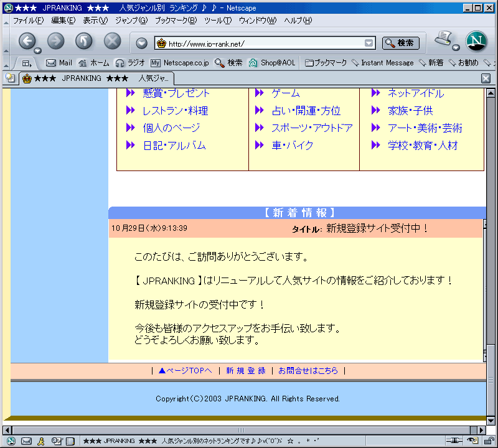Follow the ▲ページTOPへ link
The image size is (498, 448).
coord(185,370)
